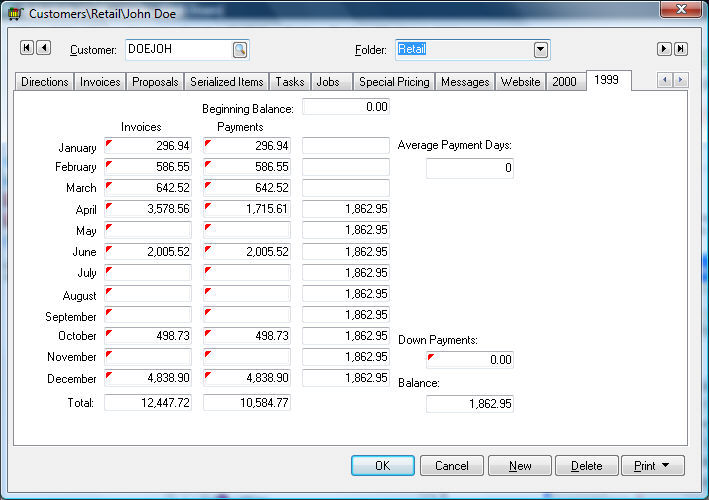Image resolution: width=709 pixels, height=500 pixels.
Task: Go to next customer record arrow
Action: pos(663,49)
